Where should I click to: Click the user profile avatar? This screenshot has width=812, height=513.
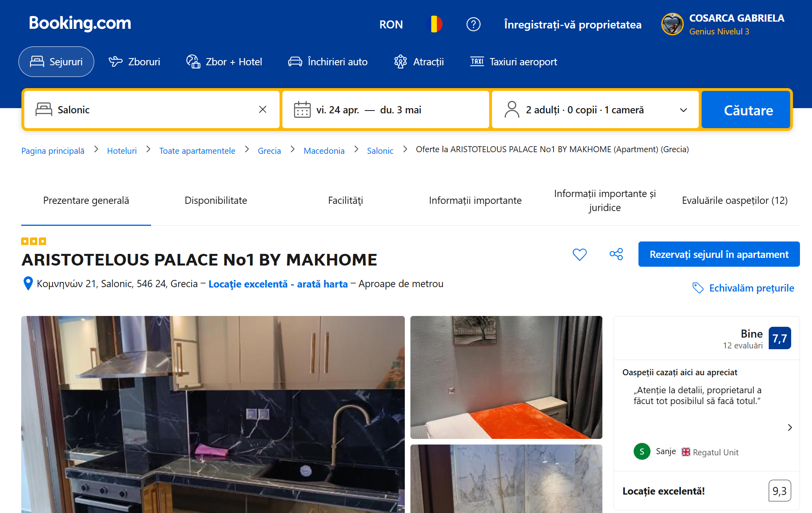tap(672, 24)
